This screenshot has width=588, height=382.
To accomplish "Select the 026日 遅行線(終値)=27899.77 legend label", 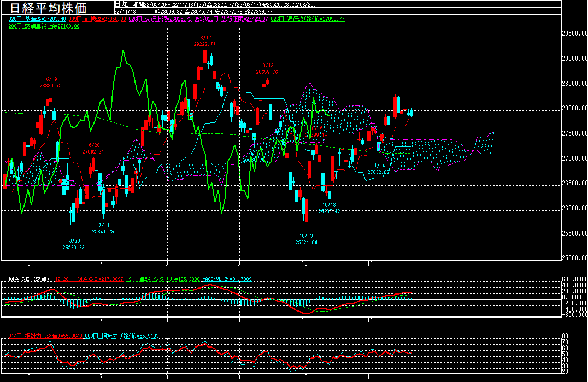I will click(308, 19).
